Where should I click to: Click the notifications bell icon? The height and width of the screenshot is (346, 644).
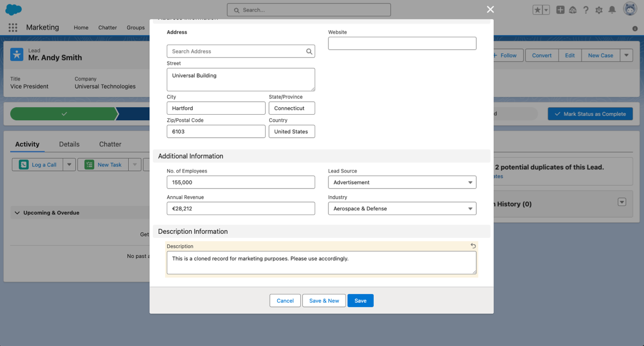[612, 10]
